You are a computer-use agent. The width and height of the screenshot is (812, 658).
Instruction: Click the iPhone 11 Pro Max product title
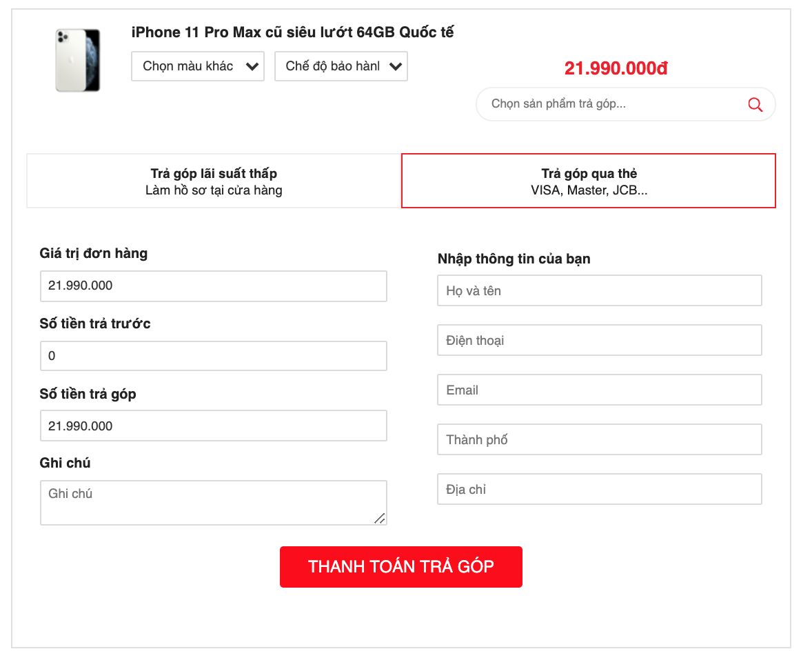292,32
